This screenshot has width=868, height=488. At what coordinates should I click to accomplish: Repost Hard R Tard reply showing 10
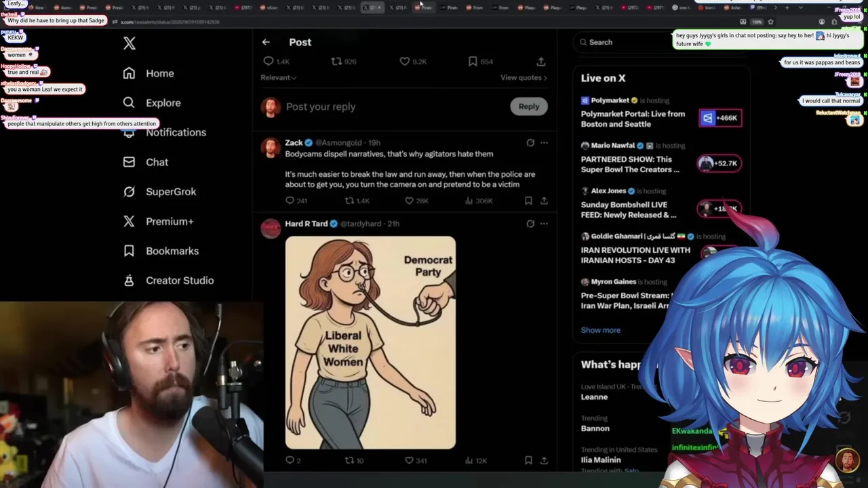(x=349, y=460)
